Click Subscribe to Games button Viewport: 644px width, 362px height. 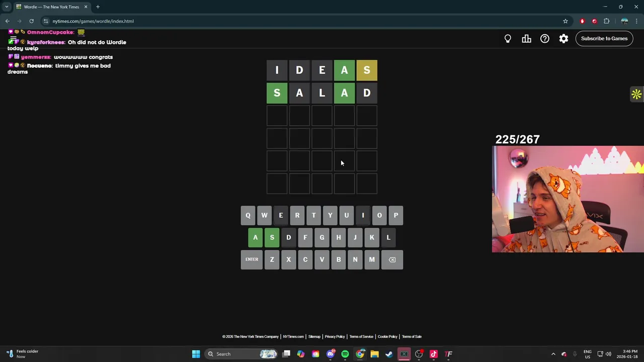click(x=604, y=39)
